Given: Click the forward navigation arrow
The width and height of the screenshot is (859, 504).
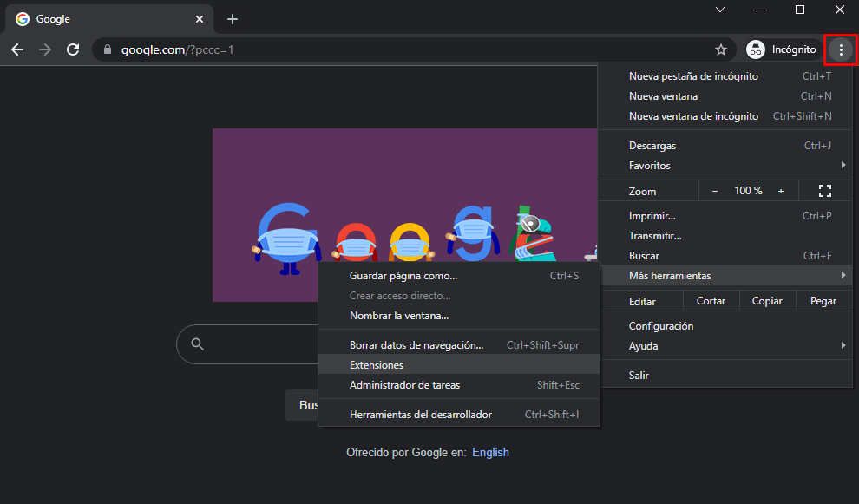Looking at the screenshot, I should pos(45,49).
